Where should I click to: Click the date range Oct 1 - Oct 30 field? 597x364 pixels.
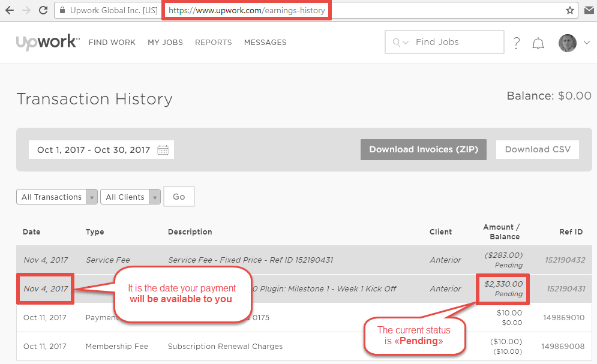101,150
